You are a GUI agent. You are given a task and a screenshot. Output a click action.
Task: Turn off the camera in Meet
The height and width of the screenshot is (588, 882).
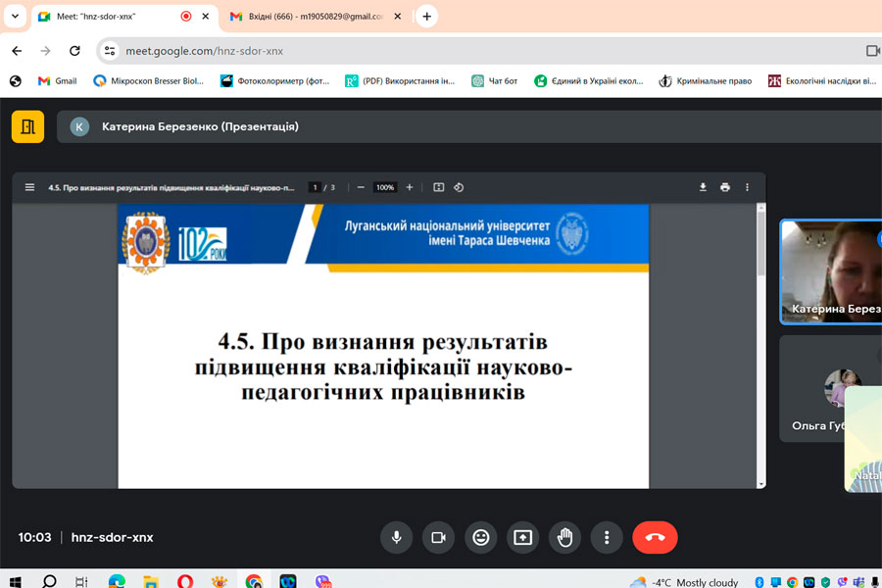pos(439,537)
